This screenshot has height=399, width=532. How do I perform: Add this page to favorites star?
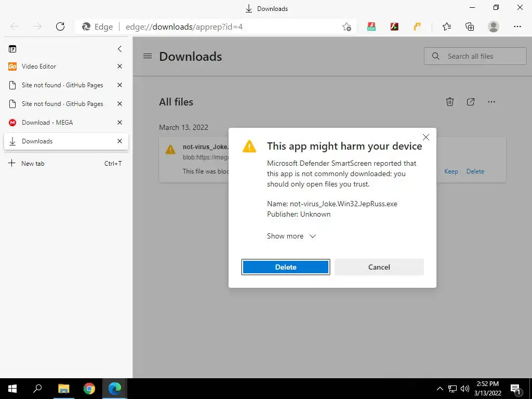tap(347, 27)
